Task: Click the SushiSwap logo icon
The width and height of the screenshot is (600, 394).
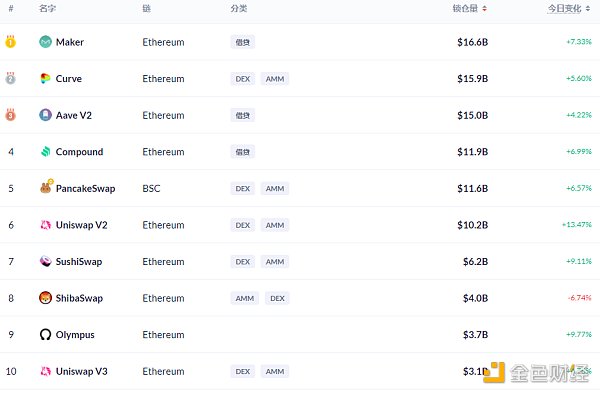Action: [x=45, y=261]
